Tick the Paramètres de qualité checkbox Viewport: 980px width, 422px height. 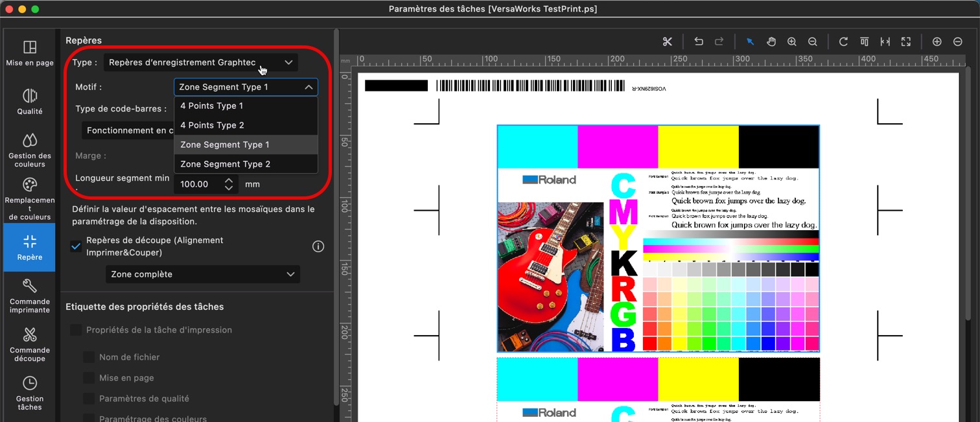coord(89,399)
